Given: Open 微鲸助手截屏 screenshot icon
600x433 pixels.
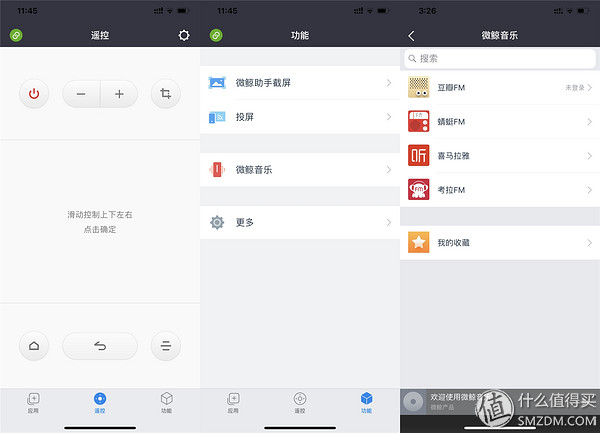Looking at the screenshot, I should [x=217, y=83].
